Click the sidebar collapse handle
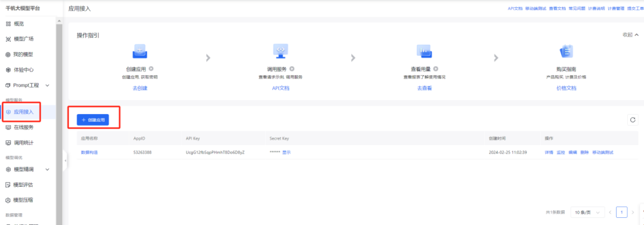644x225 pixels. coord(66,161)
